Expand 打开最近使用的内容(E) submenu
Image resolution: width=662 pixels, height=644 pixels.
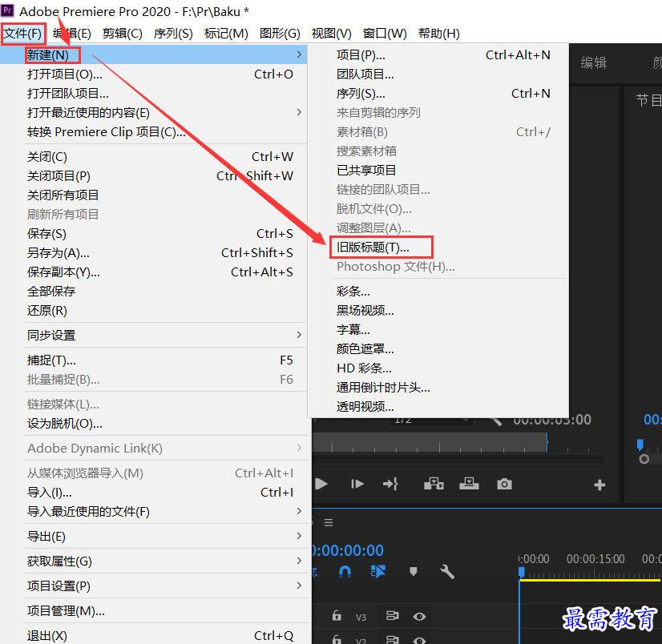(299, 112)
